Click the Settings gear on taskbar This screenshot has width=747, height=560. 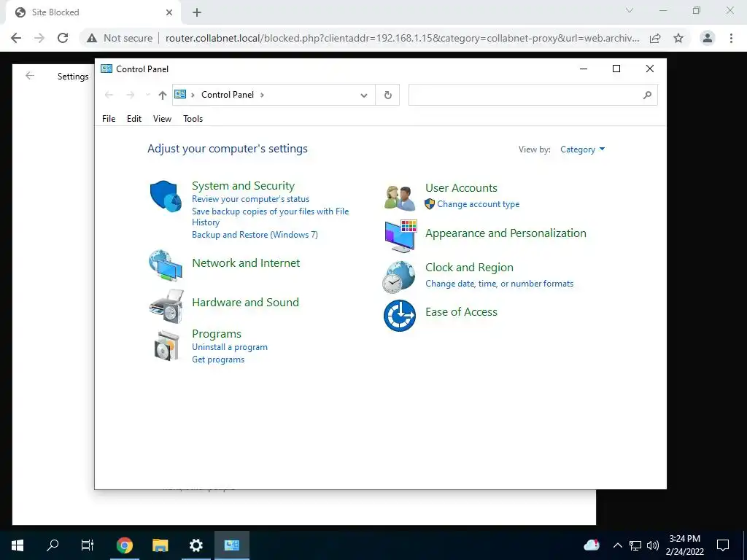coord(196,545)
